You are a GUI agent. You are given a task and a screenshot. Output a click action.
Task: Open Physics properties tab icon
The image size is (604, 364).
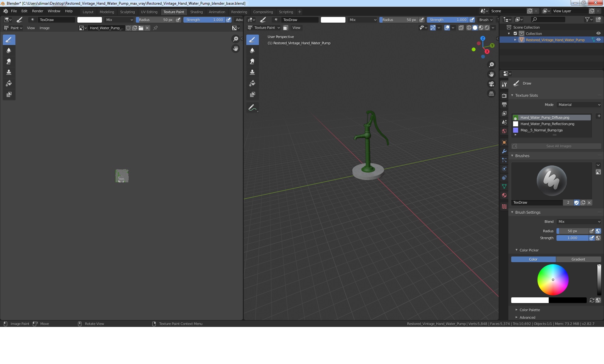(x=504, y=169)
